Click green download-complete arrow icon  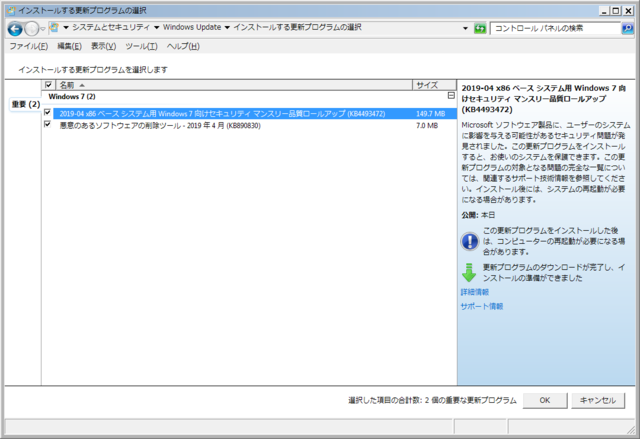tap(469, 273)
